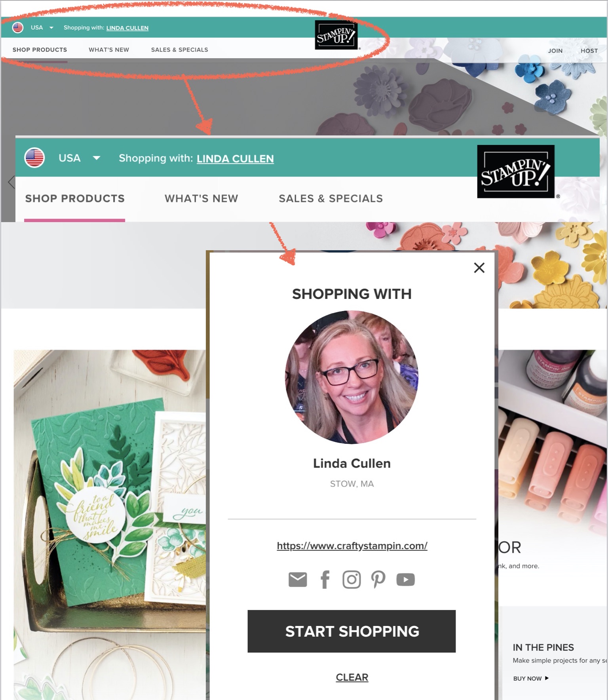
Task: Open the What's New menu item
Action: coord(109,50)
